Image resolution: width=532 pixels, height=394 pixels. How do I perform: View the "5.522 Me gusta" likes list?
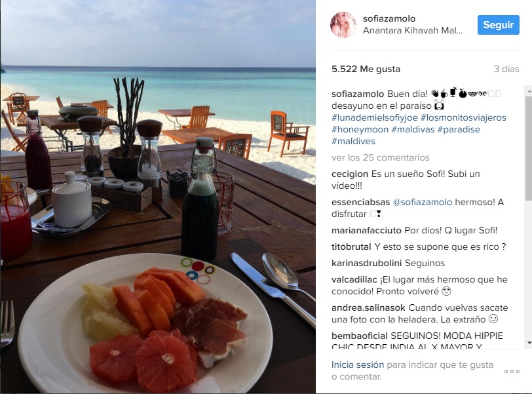366,69
